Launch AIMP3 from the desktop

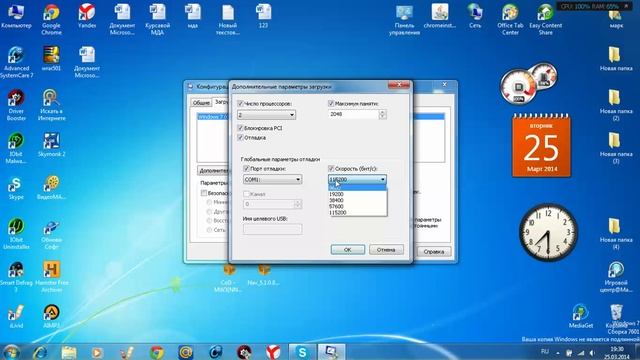pyautogui.click(x=51, y=316)
